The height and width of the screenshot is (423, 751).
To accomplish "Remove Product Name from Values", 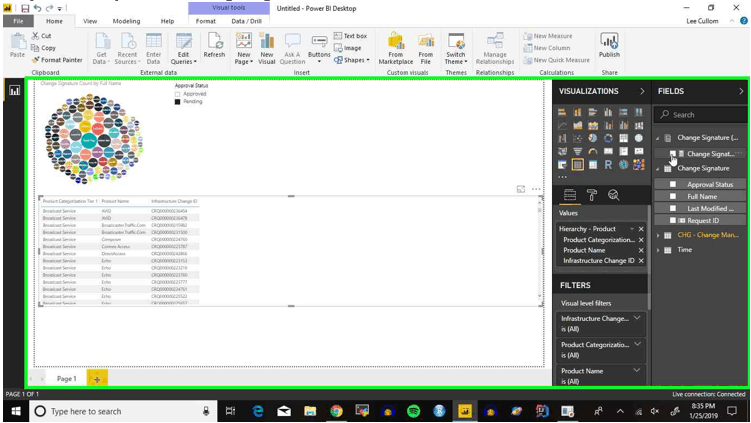I will (641, 250).
